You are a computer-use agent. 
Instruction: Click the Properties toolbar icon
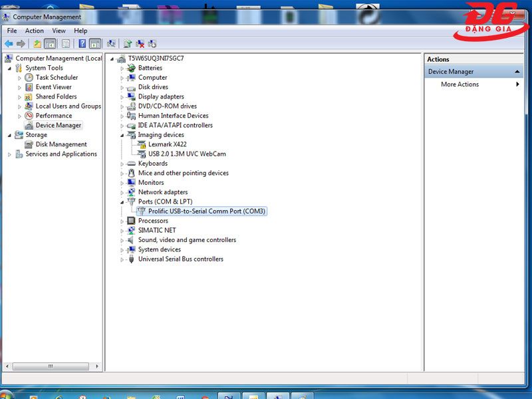coord(66,44)
